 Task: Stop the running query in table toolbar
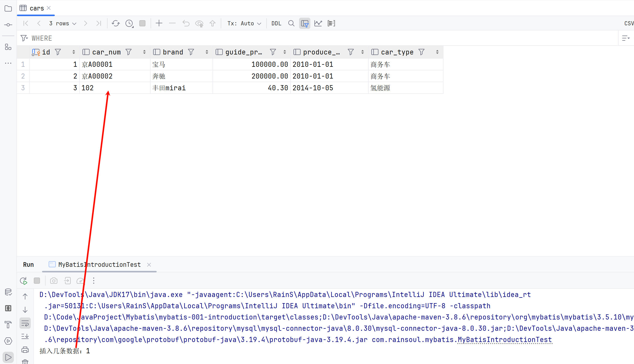click(142, 23)
